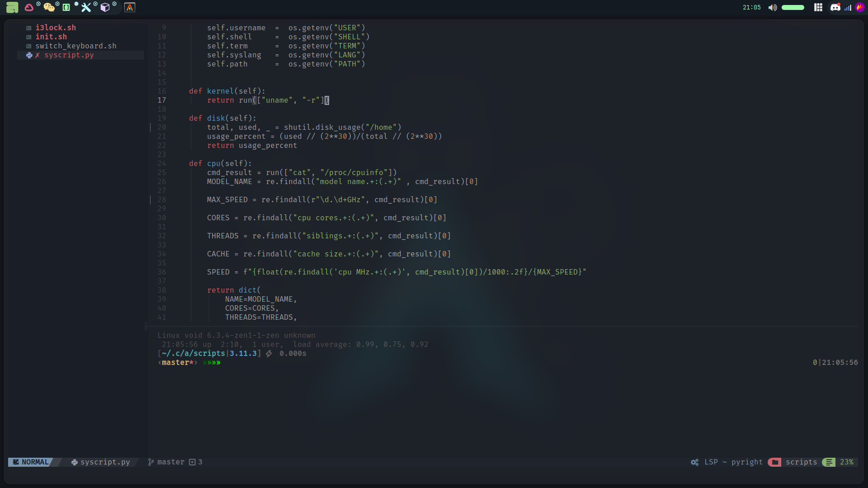The width and height of the screenshot is (868, 488).
Task: Switch to the green brackets workspace tag
Action: pos(66,7)
